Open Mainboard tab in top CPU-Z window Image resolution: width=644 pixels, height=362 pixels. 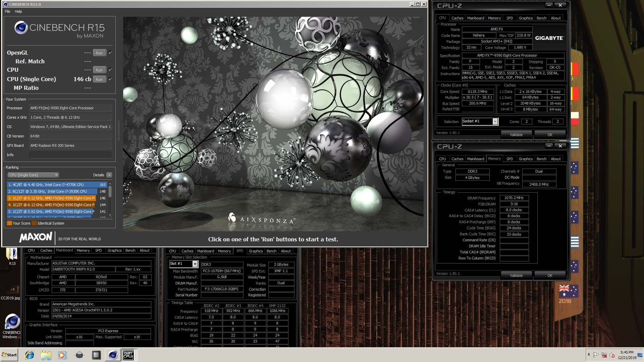476,18
